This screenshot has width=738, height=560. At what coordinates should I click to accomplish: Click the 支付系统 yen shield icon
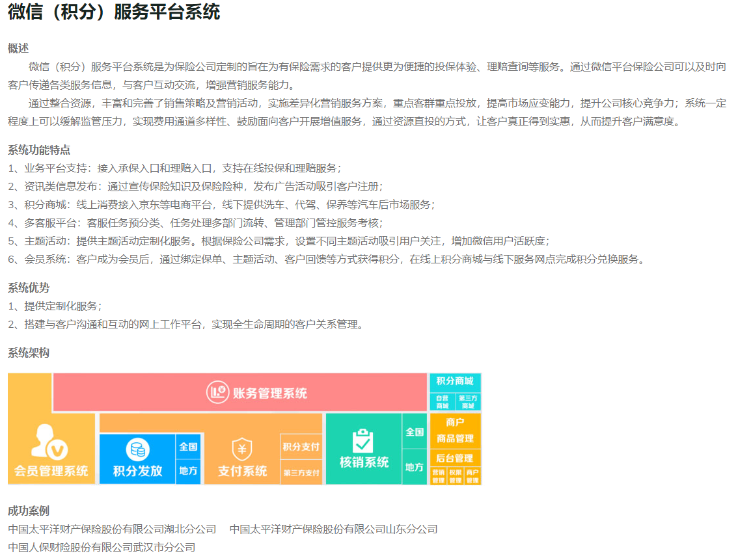(x=242, y=449)
